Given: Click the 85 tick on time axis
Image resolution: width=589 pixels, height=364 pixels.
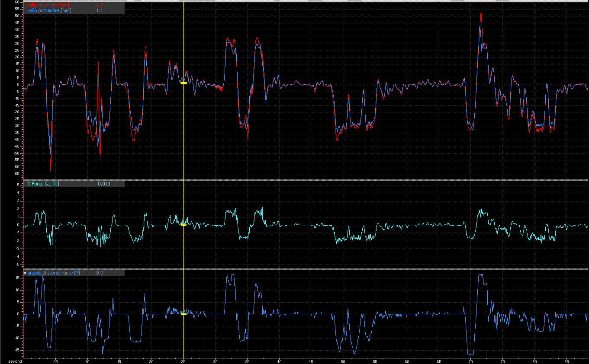Looking at the screenshot, I should [x=566, y=361].
